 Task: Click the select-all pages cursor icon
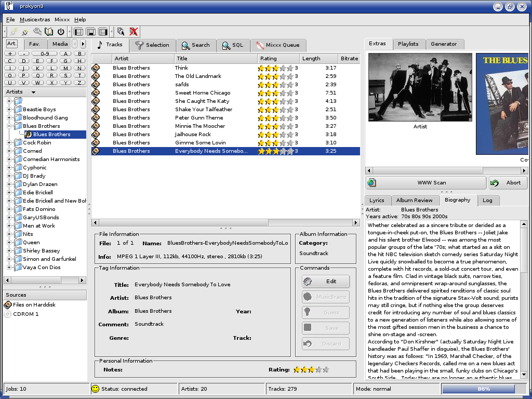121,32
